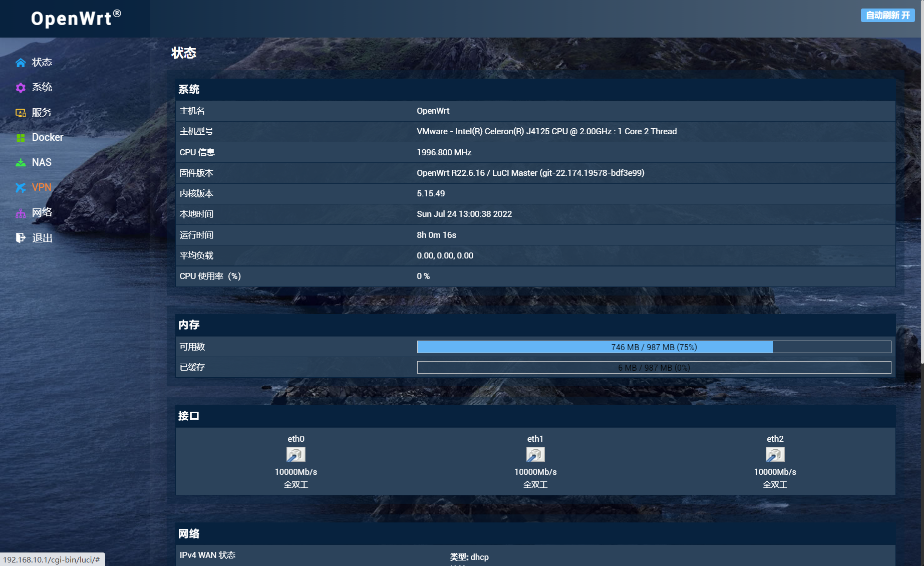Click the 已缓存 label
This screenshot has width=924, height=566.
point(192,367)
